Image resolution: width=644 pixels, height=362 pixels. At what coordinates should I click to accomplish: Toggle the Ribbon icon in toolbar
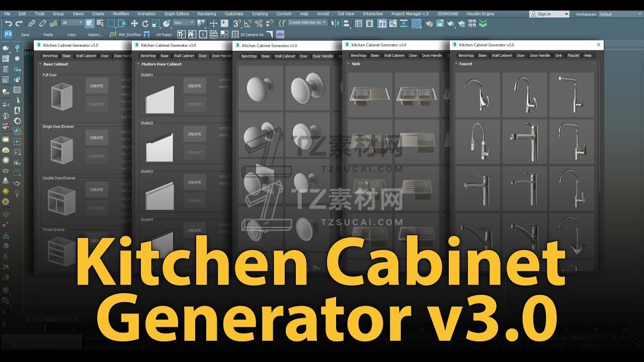[382, 23]
